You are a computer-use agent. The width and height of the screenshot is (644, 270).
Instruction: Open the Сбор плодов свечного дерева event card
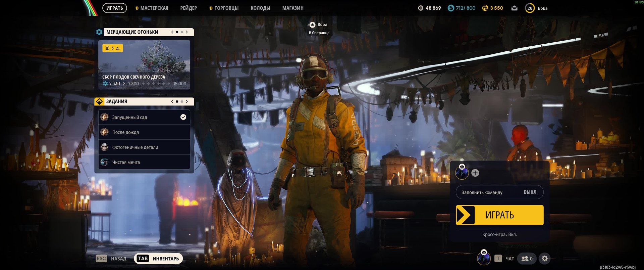click(144, 65)
